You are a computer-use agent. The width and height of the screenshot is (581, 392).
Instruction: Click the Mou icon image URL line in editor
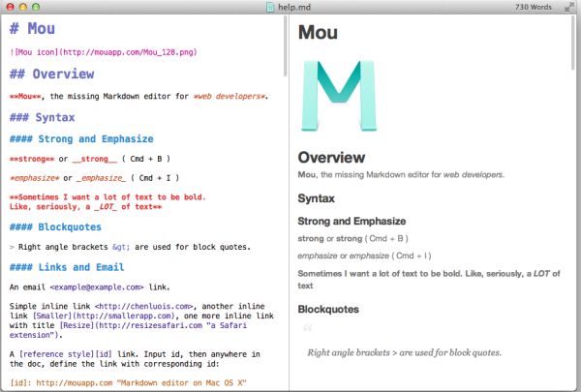point(104,52)
